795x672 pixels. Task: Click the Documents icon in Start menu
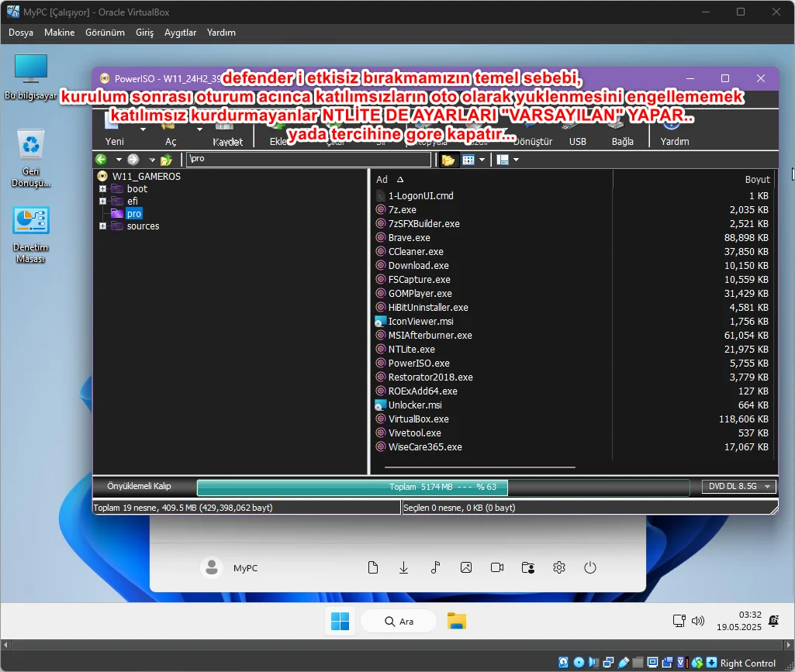(372, 567)
